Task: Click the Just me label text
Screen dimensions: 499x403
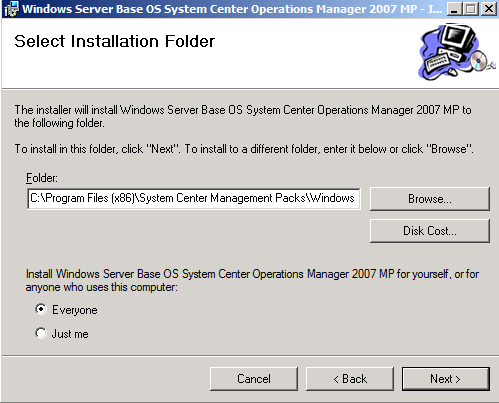Action: (70, 334)
